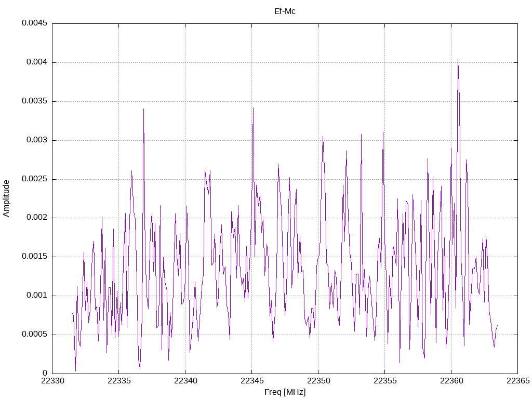Viewport: 532px width, 399px height.
Task: Click the Amplitude axis label
Action: pos(6,198)
